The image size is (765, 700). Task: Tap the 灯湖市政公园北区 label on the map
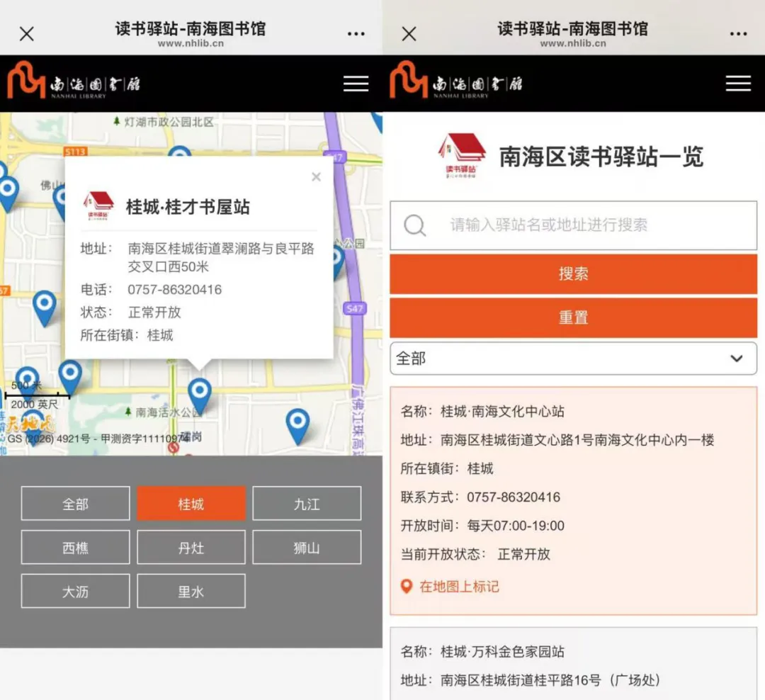click(169, 122)
